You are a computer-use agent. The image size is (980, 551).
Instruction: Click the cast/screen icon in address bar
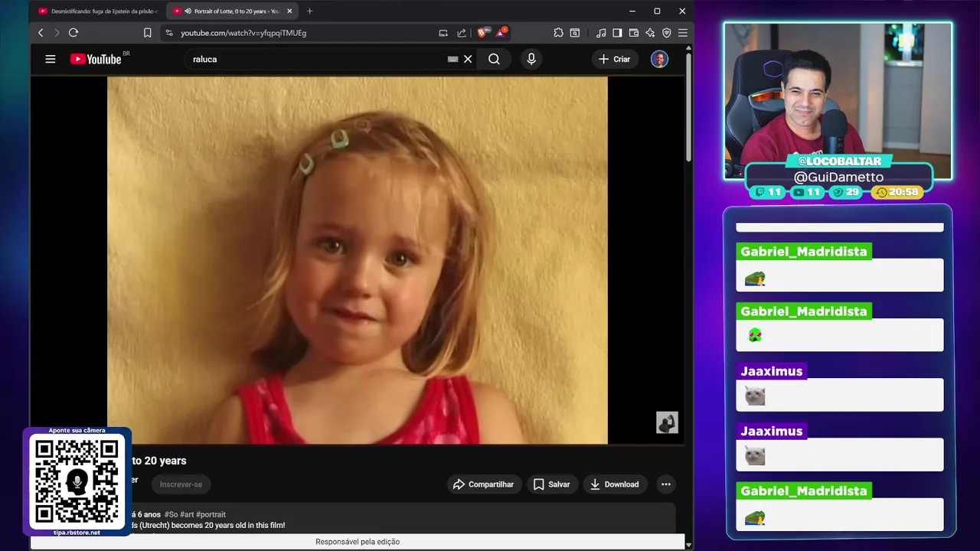pyautogui.click(x=443, y=33)
